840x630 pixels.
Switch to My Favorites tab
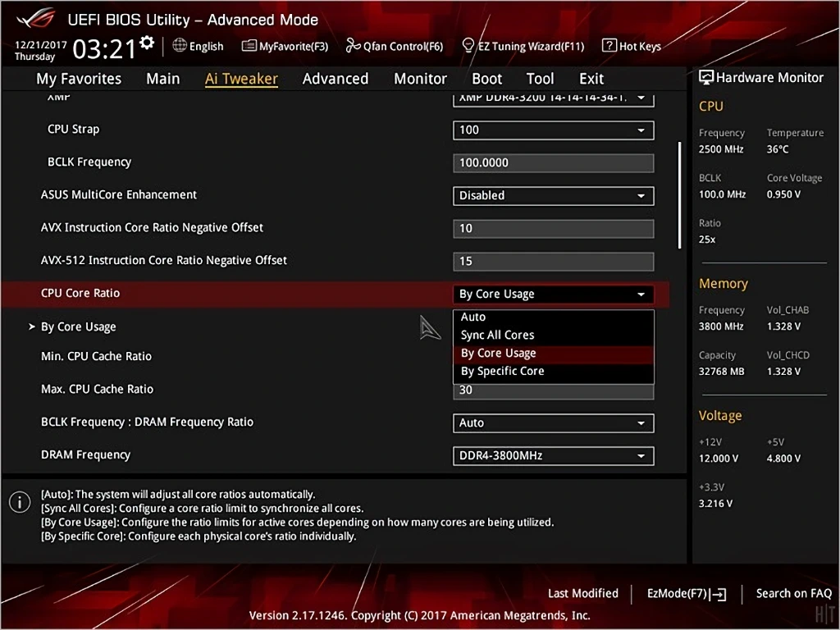[79, 79]
